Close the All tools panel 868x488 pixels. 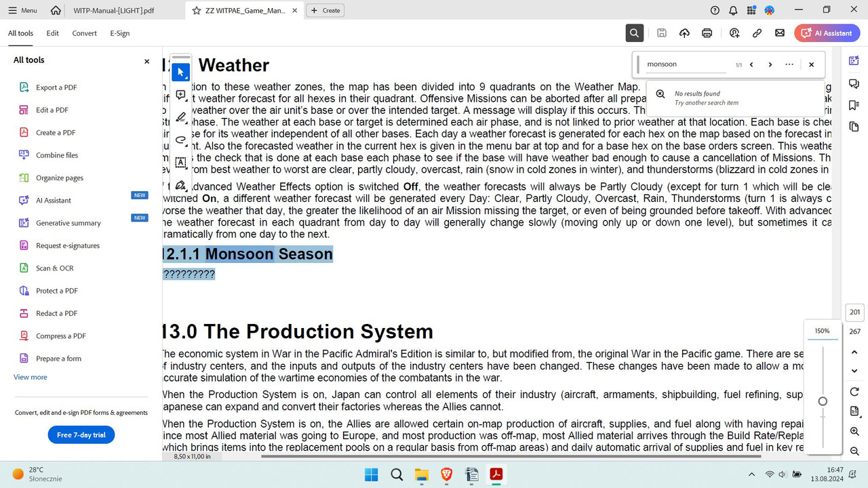point(146,61)
